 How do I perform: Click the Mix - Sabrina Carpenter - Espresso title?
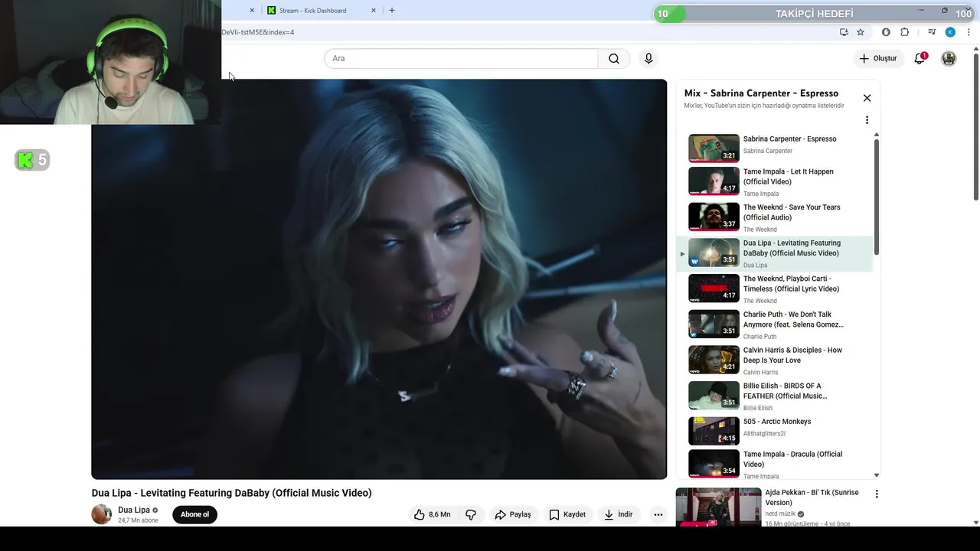[x=761, y=93]
